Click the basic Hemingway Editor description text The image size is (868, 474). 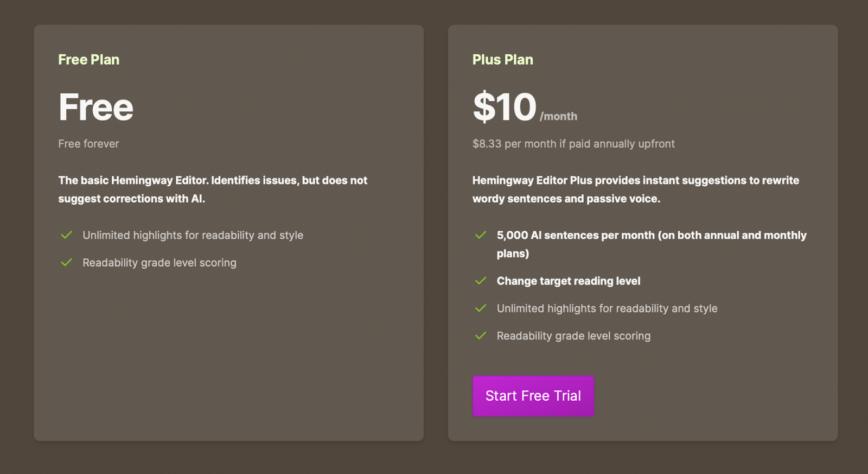point(213,189)
